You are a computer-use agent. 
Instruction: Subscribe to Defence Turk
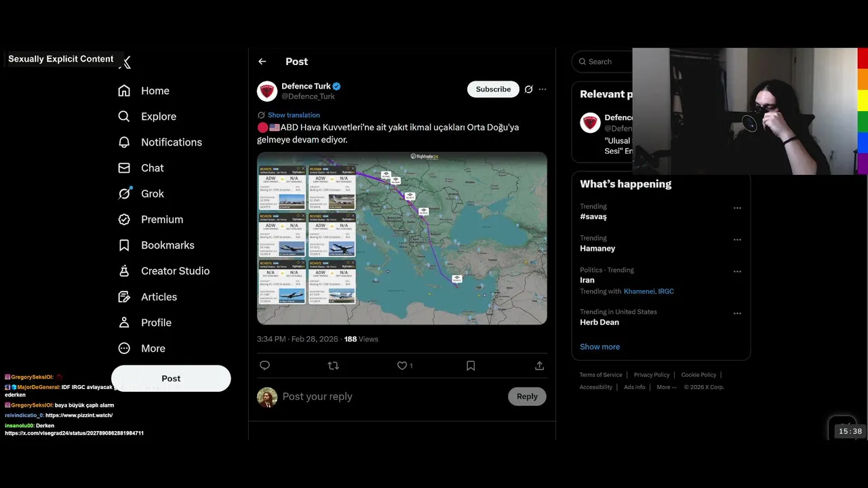pos(493,89)
